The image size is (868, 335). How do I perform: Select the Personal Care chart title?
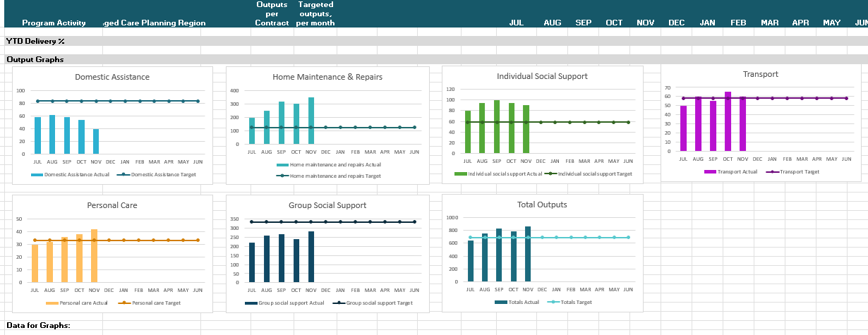point(112,205)
